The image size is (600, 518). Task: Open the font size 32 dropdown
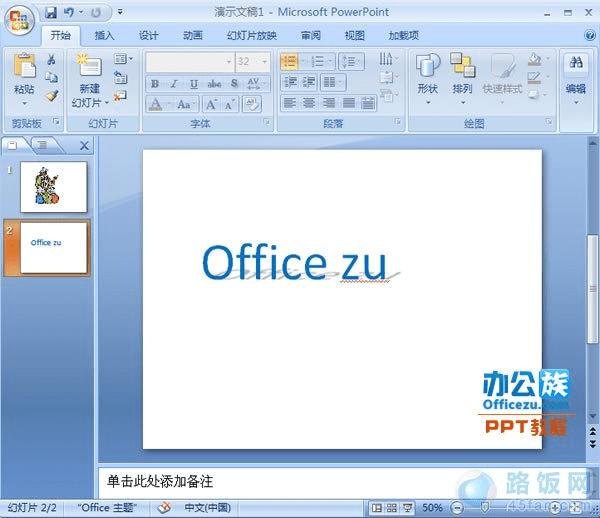coord(264,62)
